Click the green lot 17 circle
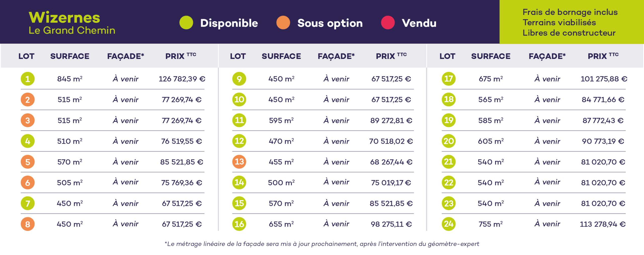 449,79
